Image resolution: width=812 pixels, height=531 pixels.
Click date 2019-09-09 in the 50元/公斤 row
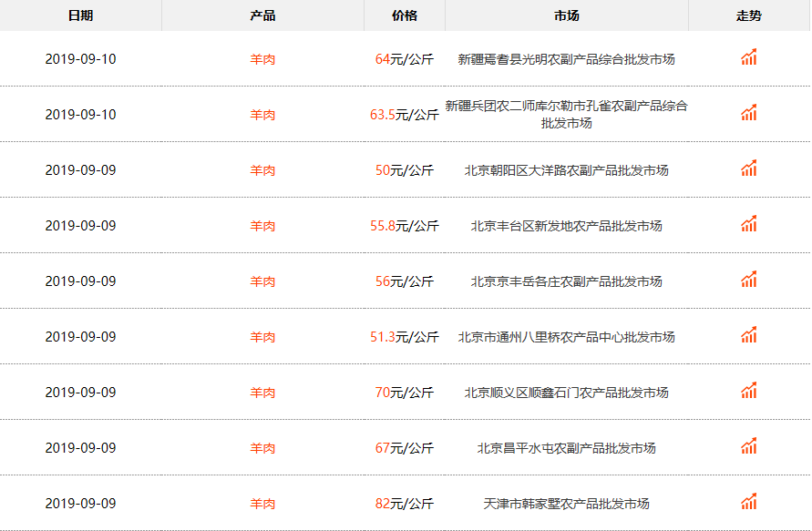tap(81, 170)
